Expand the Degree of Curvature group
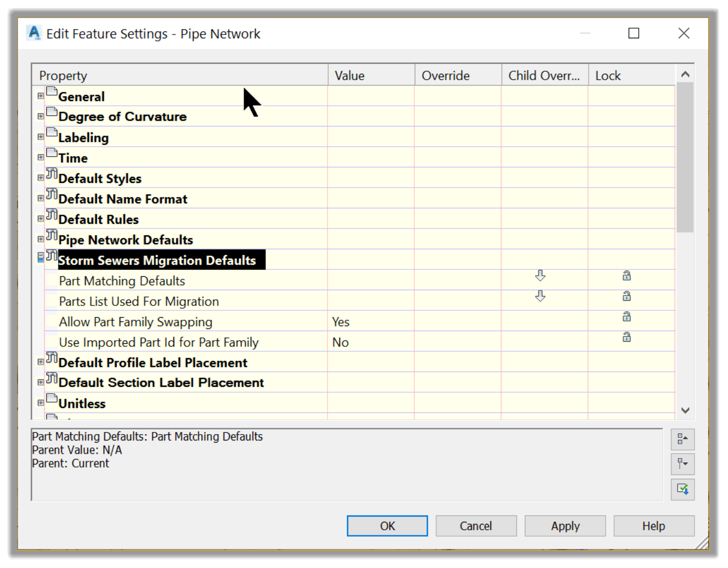The width and height of the screenshot is (728, 568). (41, 116)
